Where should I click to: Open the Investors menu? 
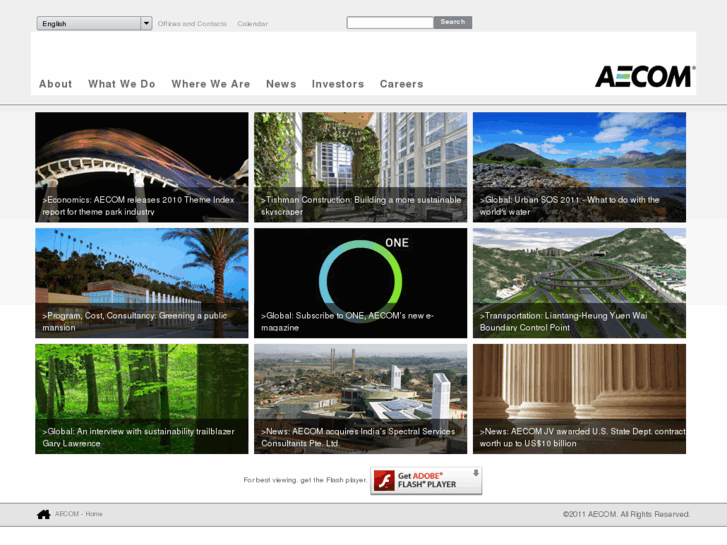point(338,84)
